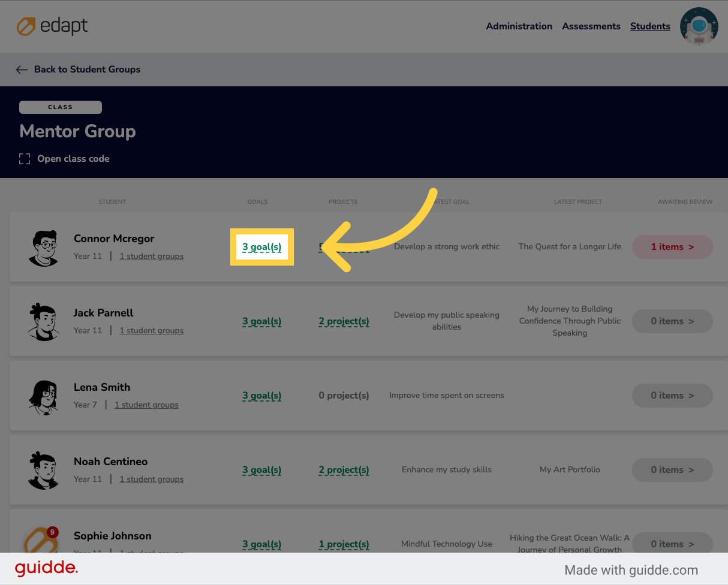
Task: Go Back to Student Groups
Action: click(x=87, y=70)
